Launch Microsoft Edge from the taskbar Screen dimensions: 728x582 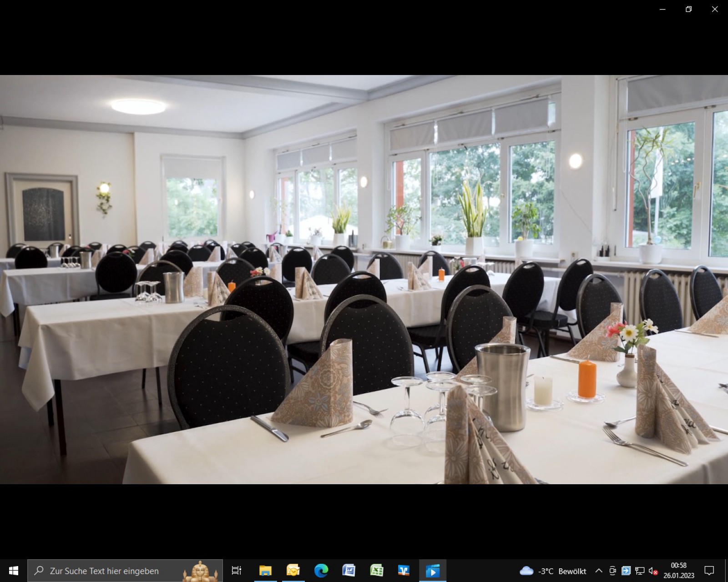[x=321, y=571]
